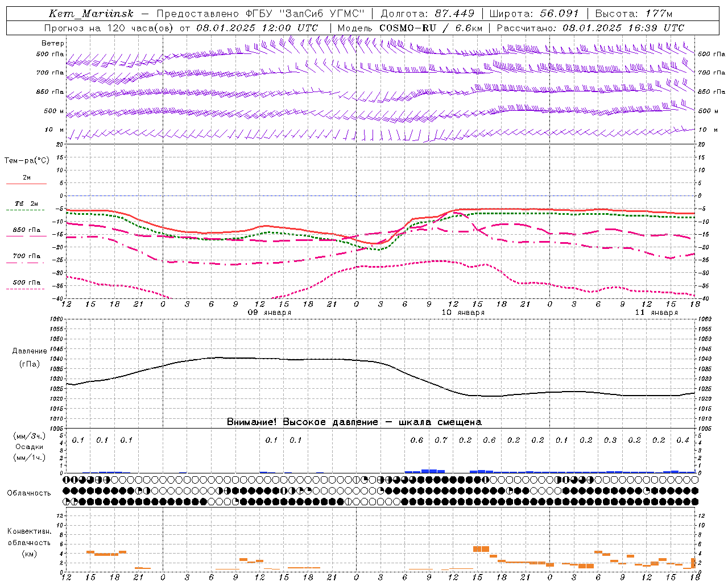Select the 09 января date label
The width and height of the screenshot is (728, 582).
click(x=268, y=313)
